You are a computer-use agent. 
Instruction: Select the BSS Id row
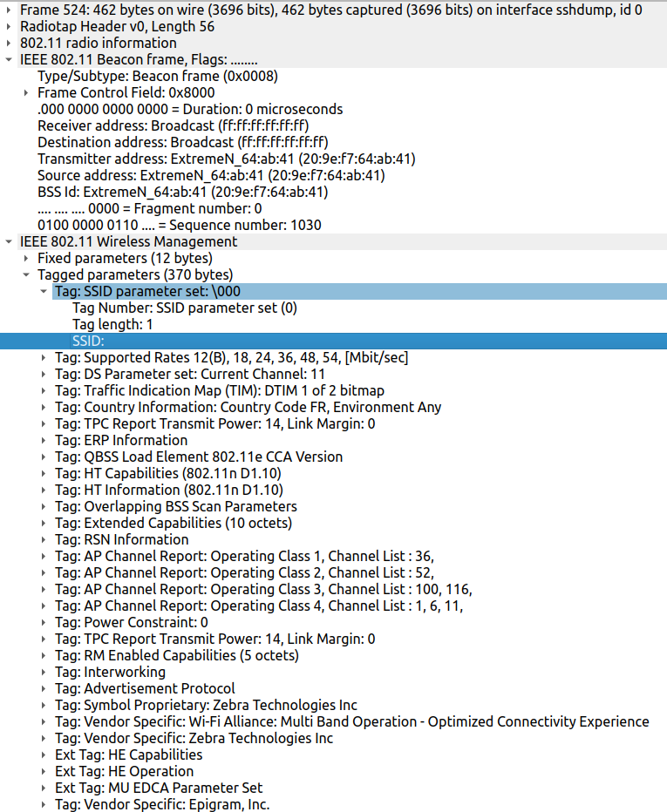tap(333, 193)
